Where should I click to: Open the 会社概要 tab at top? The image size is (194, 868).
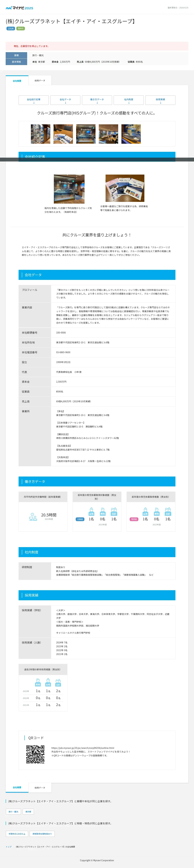pos(17,81)
